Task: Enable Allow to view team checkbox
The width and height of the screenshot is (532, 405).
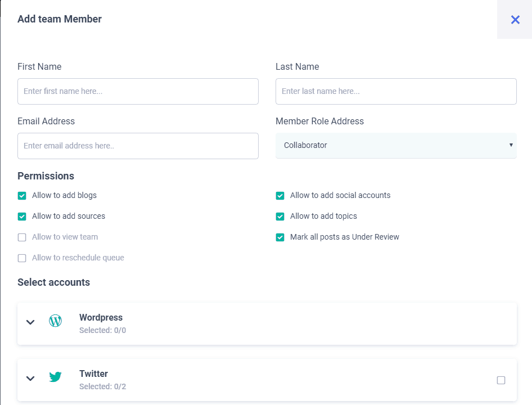Action: [x=22, y=237]
